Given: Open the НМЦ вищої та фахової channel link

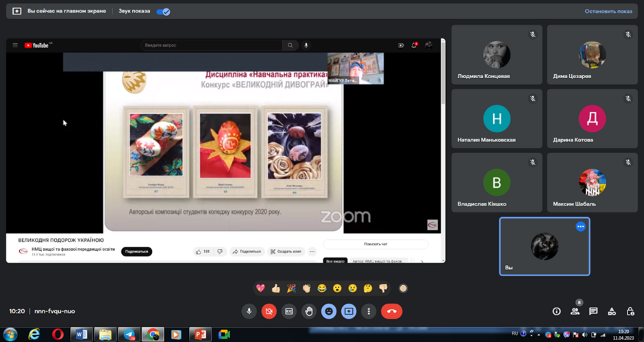Looking at the screenshot, I should [x=73, y=249].
